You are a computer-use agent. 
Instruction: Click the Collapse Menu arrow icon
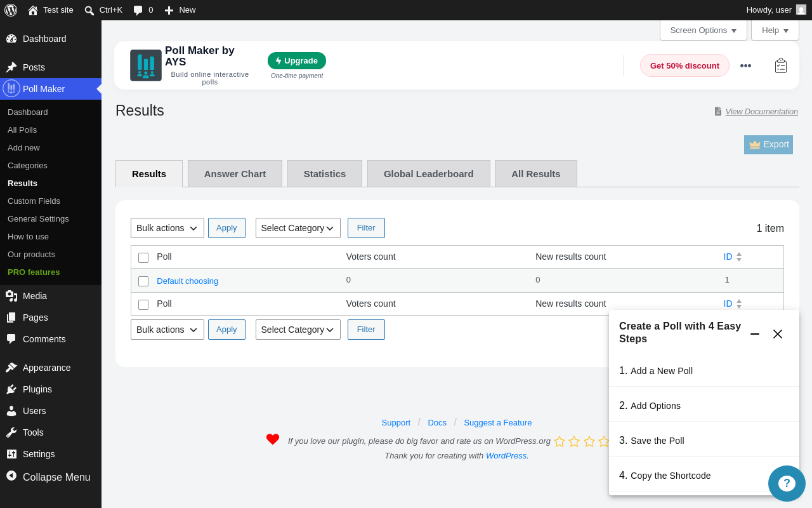click(11, 476)
